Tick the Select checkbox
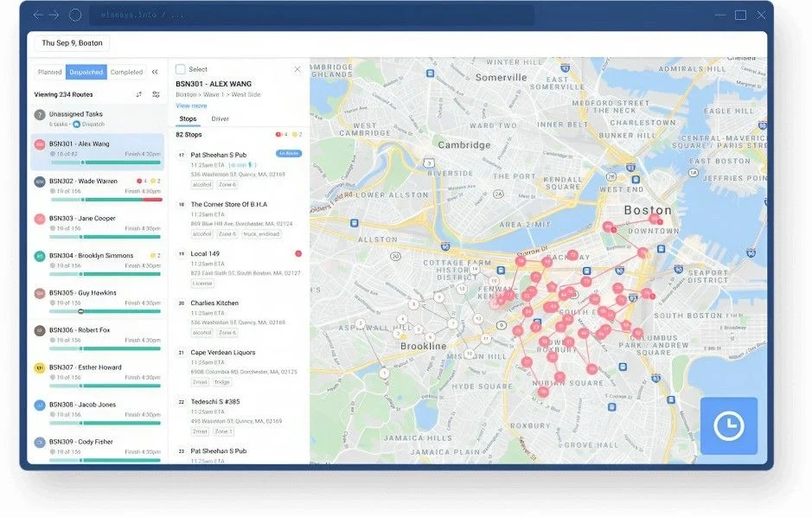Viewport: 812px width, 517px height. (x=180, y=69)
